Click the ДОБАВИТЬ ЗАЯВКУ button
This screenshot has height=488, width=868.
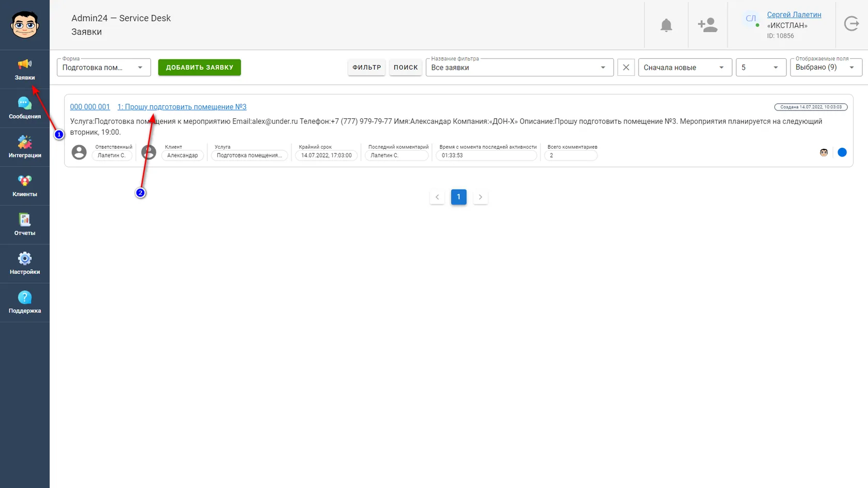pos(199,68)
